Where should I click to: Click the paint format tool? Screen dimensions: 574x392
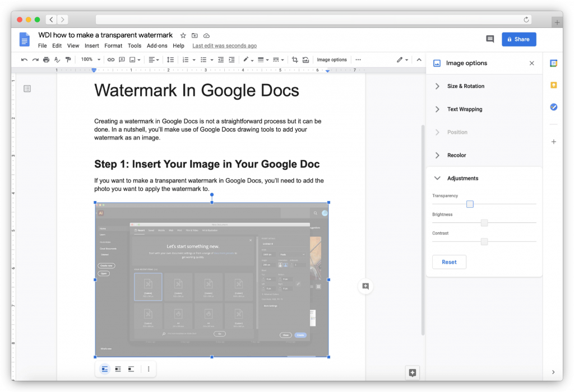click(68, 59)
